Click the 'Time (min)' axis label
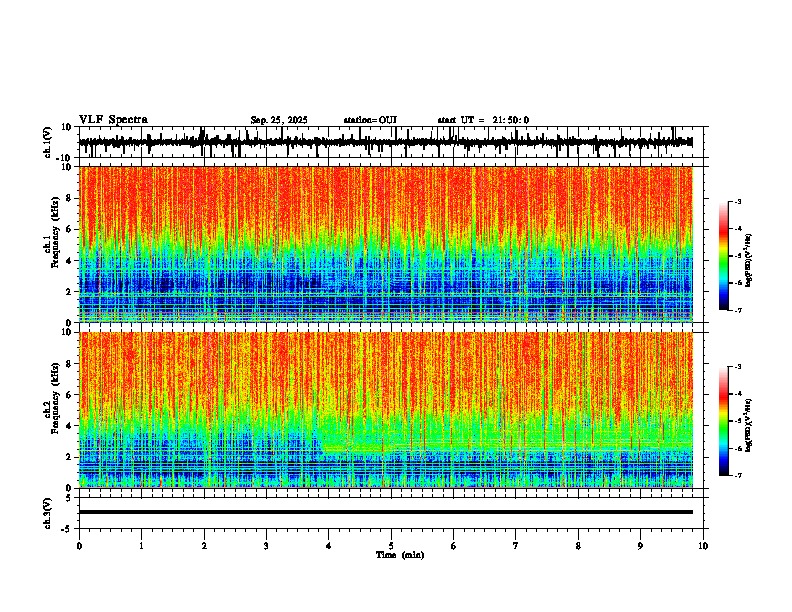 point(400,555)
